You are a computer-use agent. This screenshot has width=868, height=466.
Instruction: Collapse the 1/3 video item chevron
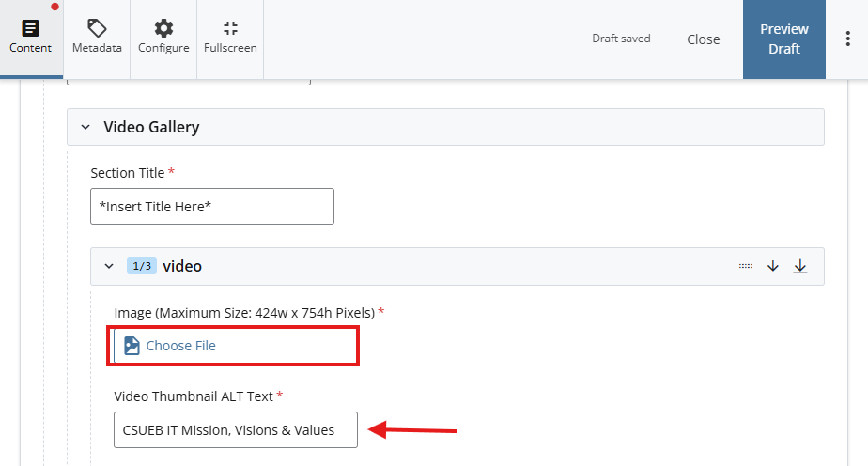click(109, 266)
